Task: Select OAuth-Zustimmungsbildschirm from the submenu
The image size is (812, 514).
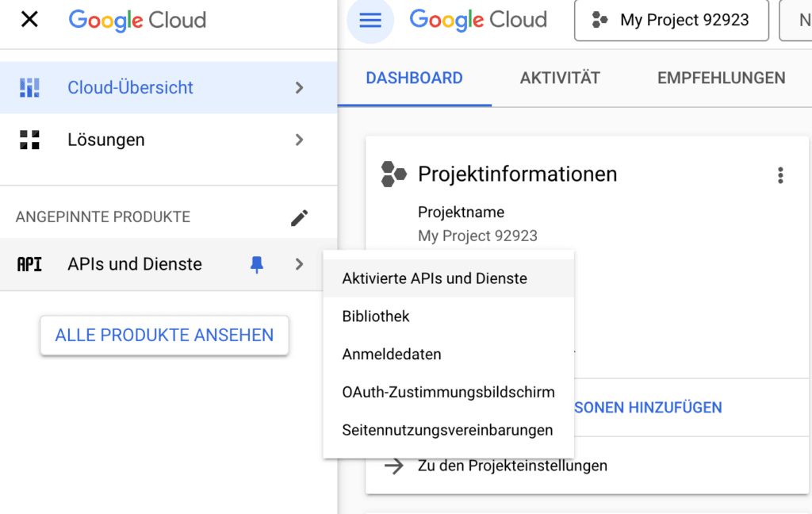Action: [x=449, y=392]
